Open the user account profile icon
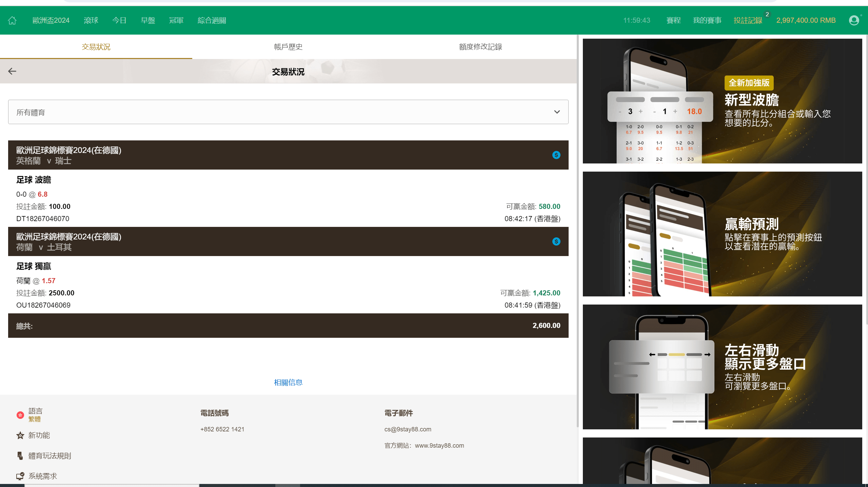Screen dimensions: 868x487 [854, 20]
